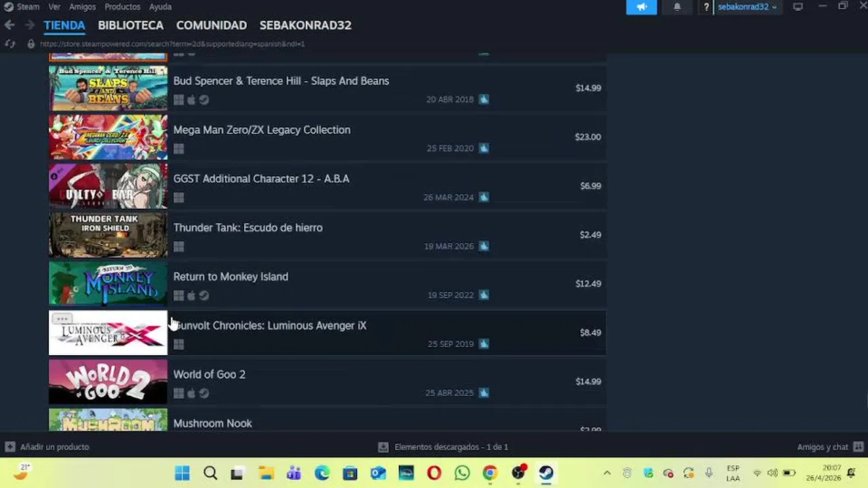Click Slaps And Beans game thumbnail
Viewport: 868px width, 488px height.
(x=108, y=88)
